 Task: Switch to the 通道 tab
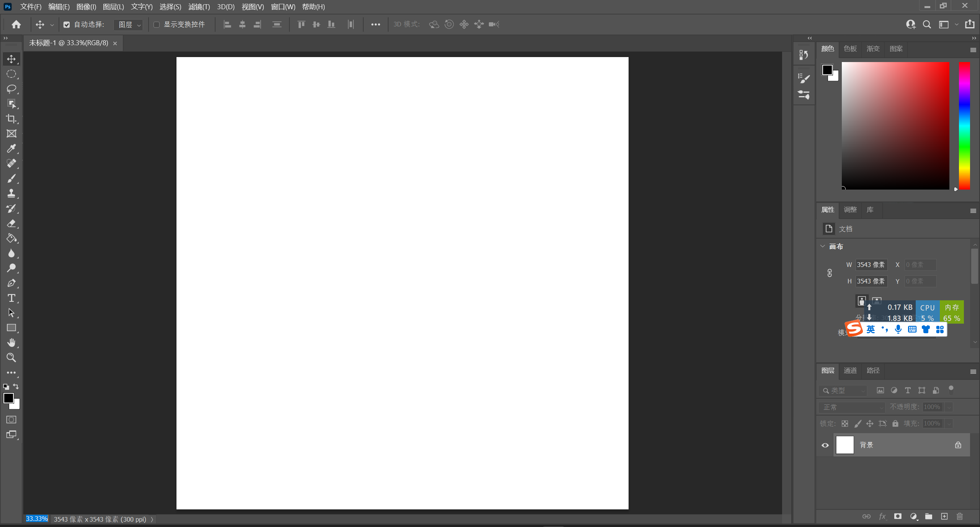[x=850, y=370]
